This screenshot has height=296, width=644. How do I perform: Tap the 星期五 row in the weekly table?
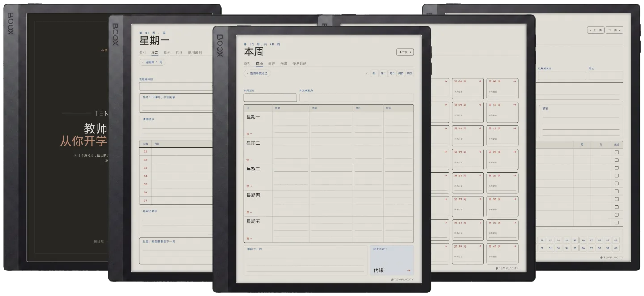pyautogui.click(x=329, y=230)
